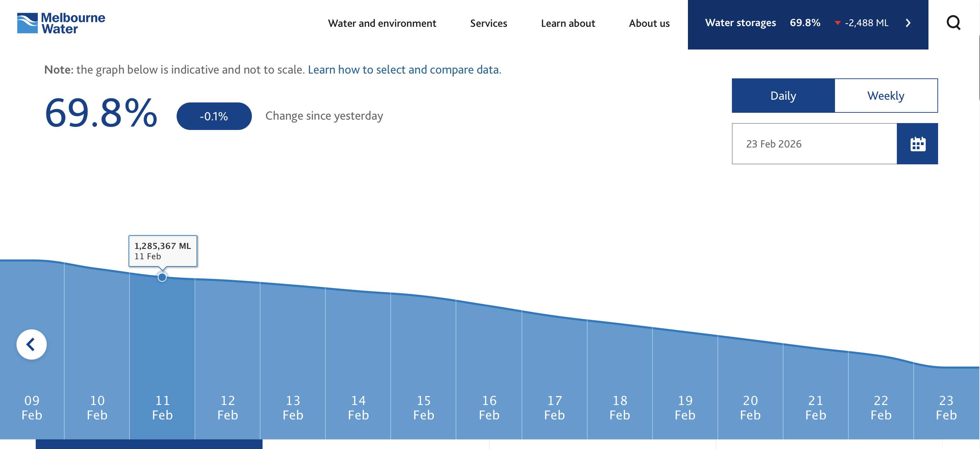Click the red down-triangle storage indicator

click(837, 23)
